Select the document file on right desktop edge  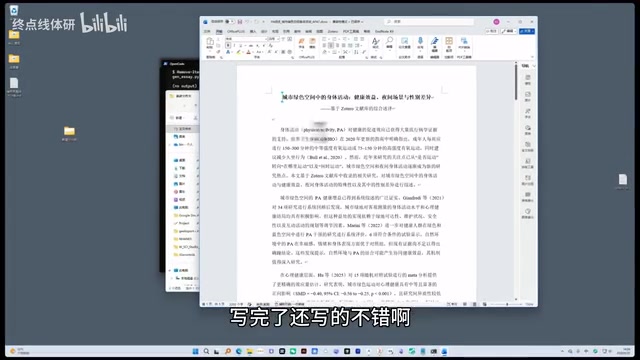coord(622,180)
